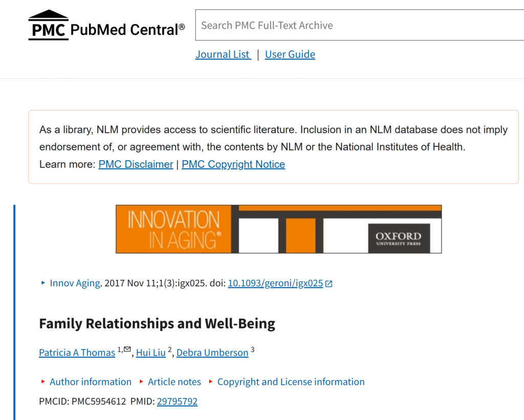524x420 pixels.
Task: Open the PMC Disclaimer link
Action: pos(136,164)
